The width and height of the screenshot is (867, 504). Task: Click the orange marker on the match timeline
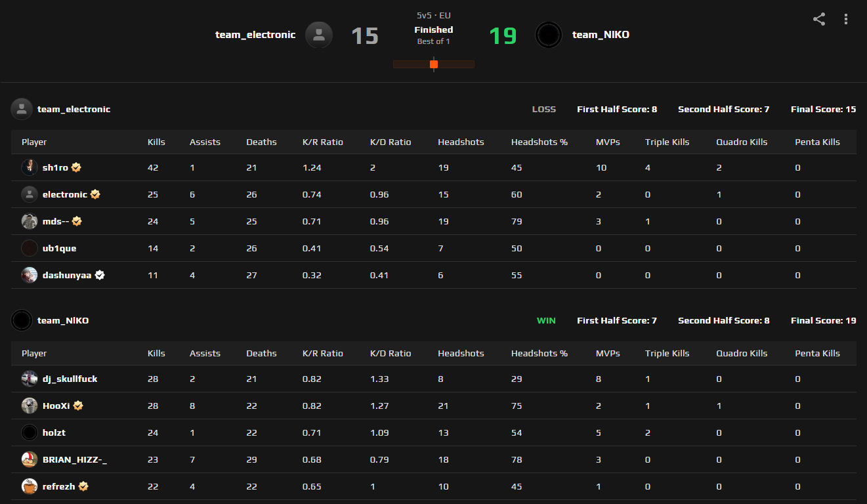click(x=434, y=64)
